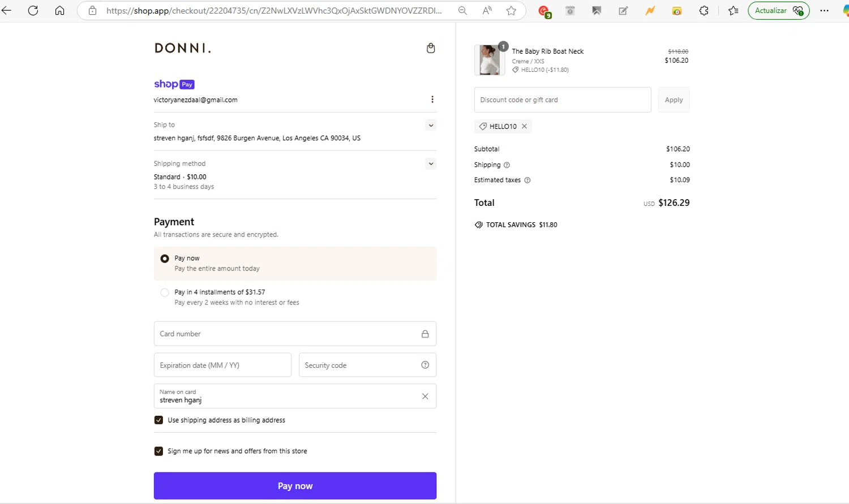Clear the Name on card field
Screen dimensions: 849x504
(425, 397)
